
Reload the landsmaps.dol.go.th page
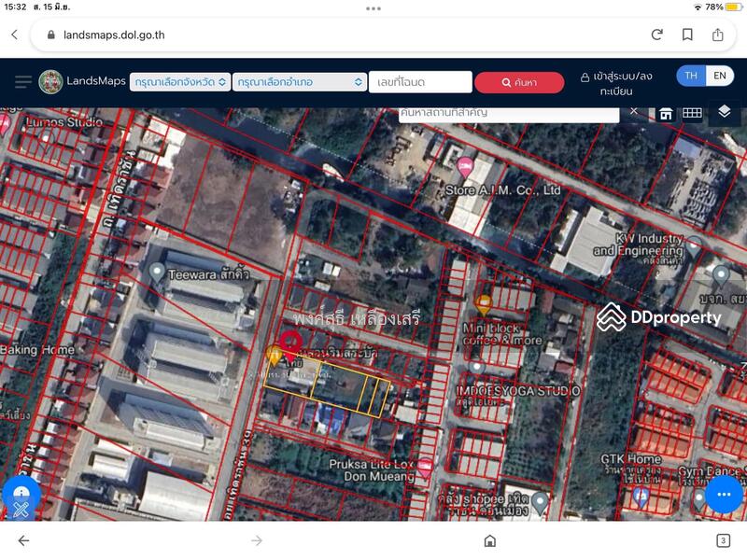657,35
